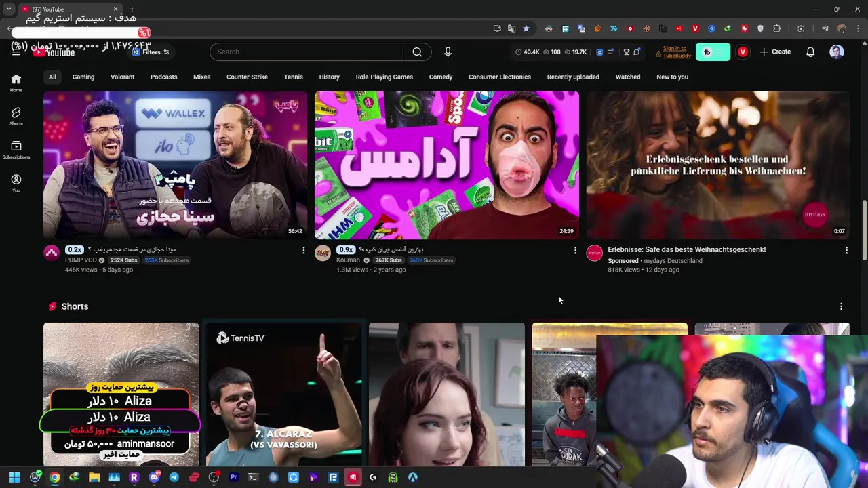The height and width of the screenshot is (488, 868).
Task: Click the search magnifier button
Action: pos(417,52)
